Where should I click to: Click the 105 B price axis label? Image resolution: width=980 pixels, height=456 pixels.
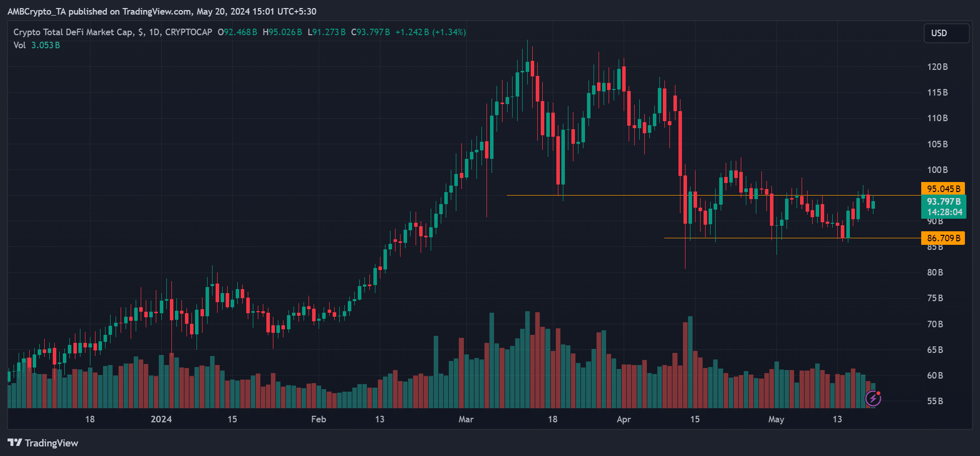point(937,144)
